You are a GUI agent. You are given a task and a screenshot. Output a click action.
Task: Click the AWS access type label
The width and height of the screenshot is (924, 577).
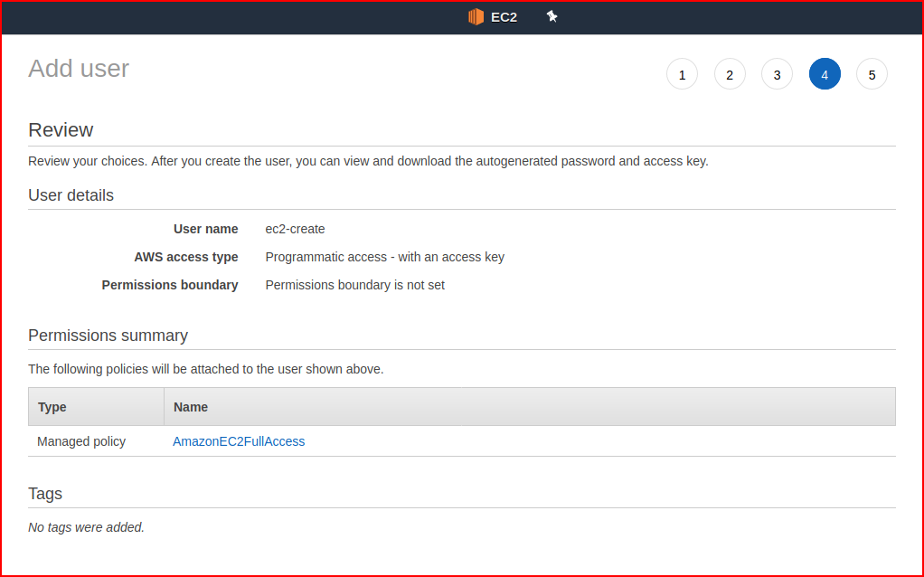coord(186,257)
